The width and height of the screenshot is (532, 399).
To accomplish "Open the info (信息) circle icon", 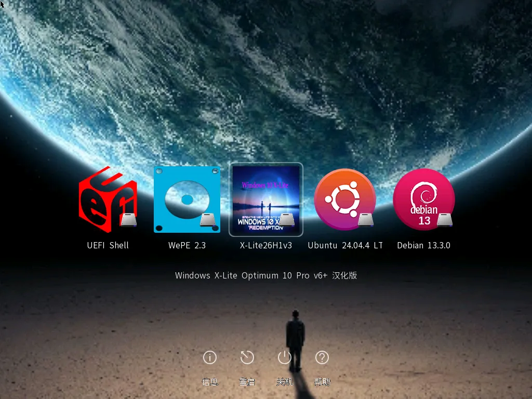I will tap(210, 357).
